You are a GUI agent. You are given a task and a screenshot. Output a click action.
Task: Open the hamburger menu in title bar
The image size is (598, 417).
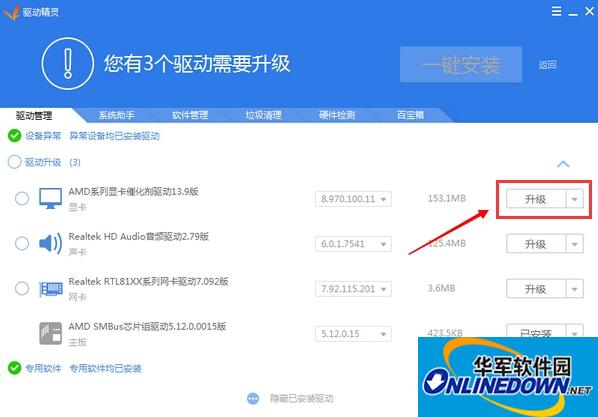click(556, 11)
